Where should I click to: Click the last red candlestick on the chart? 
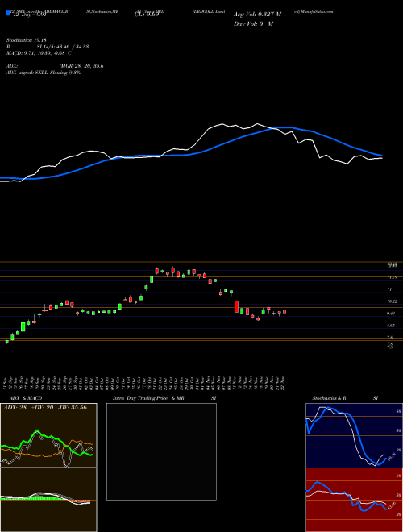[285, 311]
